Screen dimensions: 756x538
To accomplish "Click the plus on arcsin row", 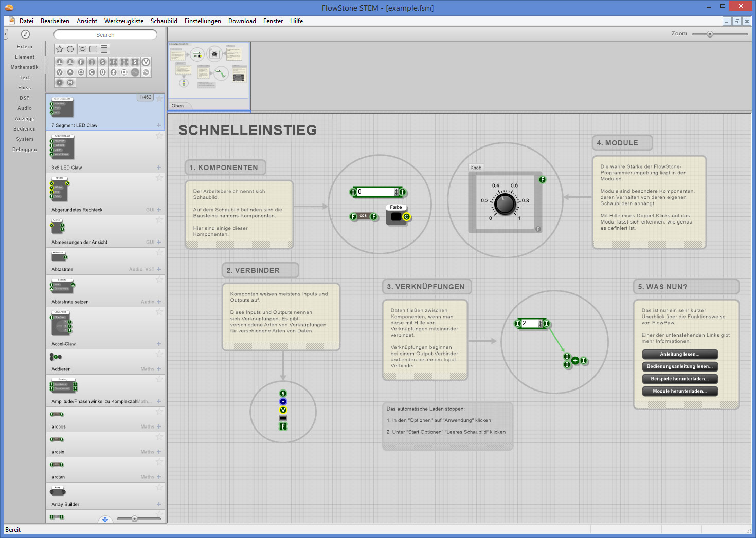I will (159, 452).
